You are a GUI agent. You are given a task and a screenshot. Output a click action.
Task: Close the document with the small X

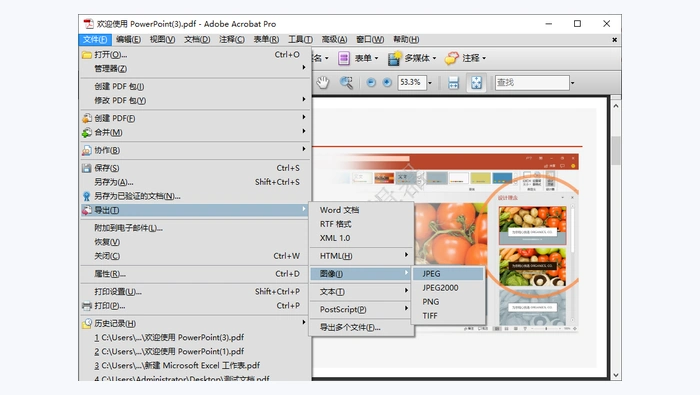click(x=614, y=40)
